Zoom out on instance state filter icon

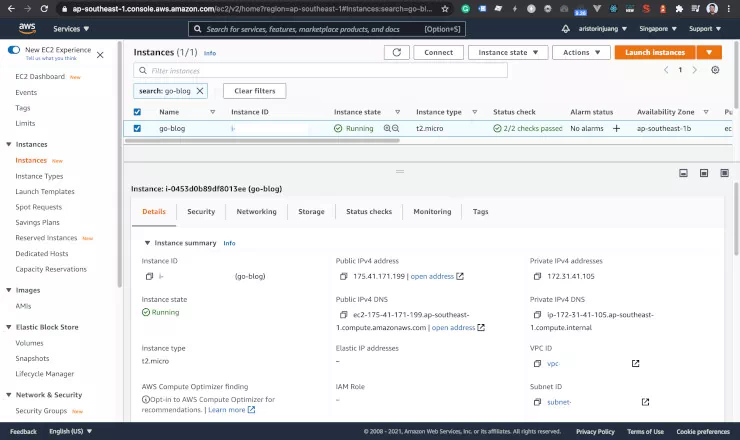pos(395,128)
